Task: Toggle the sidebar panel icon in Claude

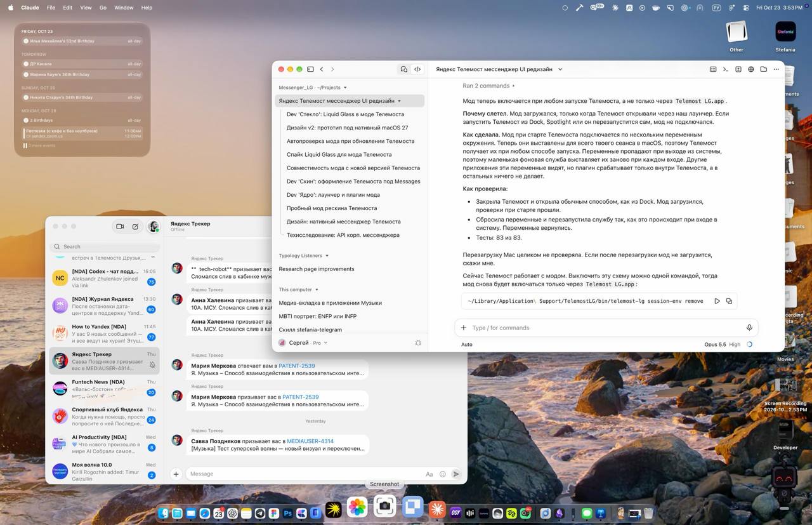Action: pos(310,69)
